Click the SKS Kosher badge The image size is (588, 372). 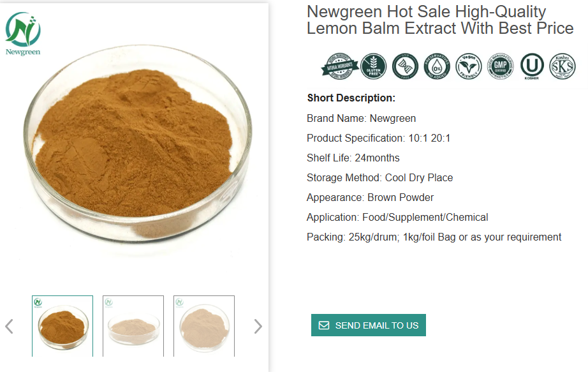point(562,66)
